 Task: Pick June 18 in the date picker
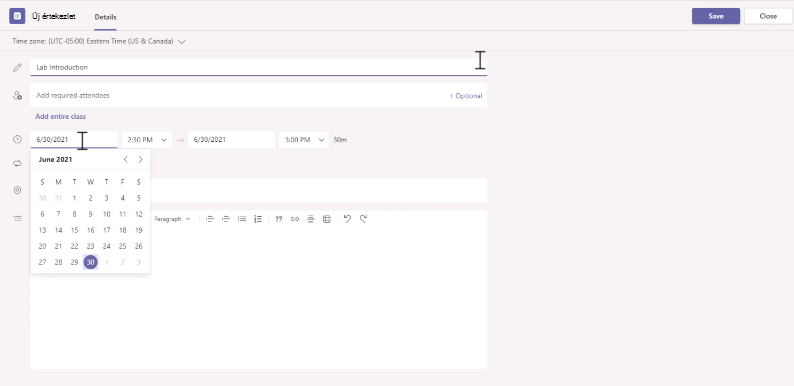point(123,230)
